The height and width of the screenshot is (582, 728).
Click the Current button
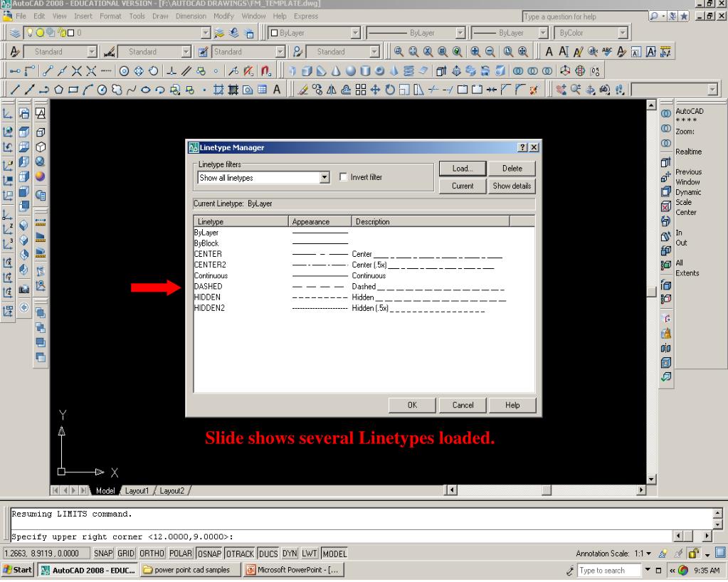[x=463, y=186]
